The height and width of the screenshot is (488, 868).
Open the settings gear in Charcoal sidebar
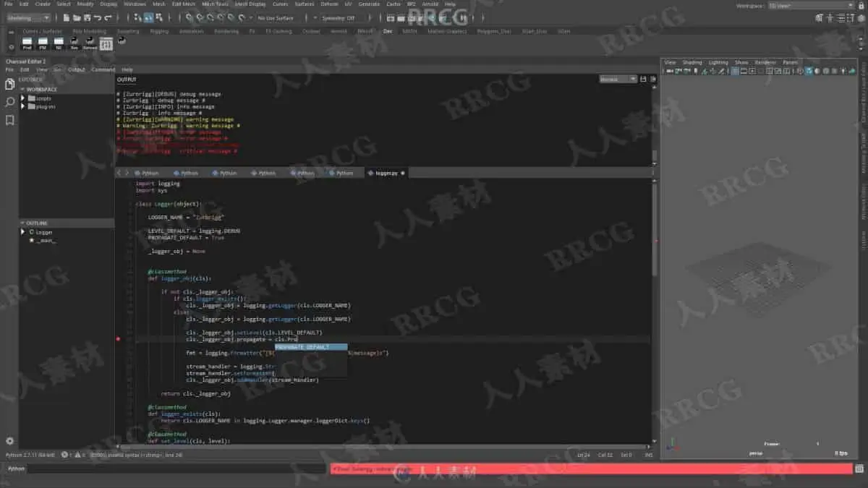(9, 440)
